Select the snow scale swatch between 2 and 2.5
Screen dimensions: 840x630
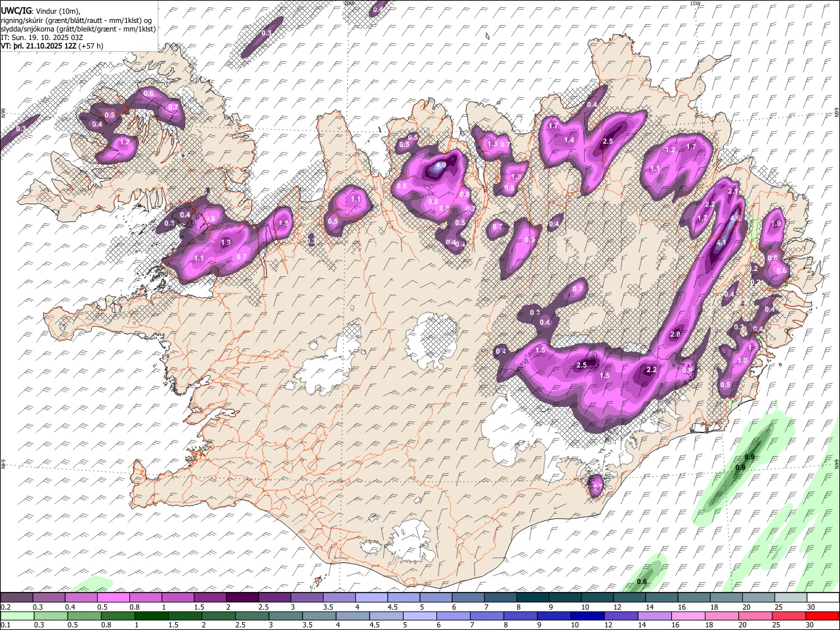tap(242, 598)
